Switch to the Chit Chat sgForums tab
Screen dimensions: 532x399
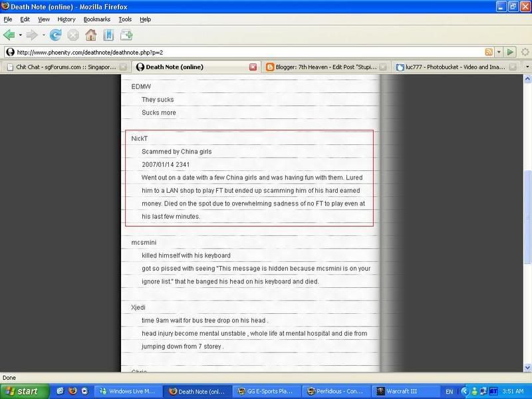[x=65, y=67]
